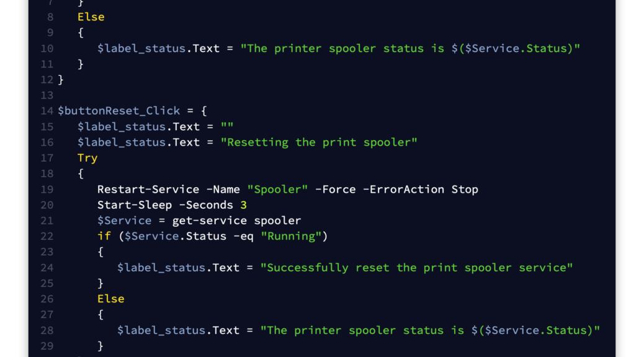644x357 pixels.
Task: Click the Try keyword on line 17
Action: coord(87,158)
